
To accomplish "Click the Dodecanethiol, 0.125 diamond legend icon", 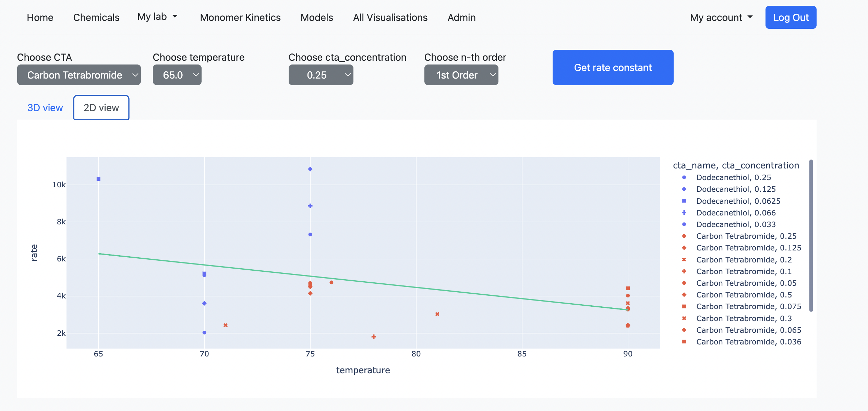I will (x=684, y=189).
